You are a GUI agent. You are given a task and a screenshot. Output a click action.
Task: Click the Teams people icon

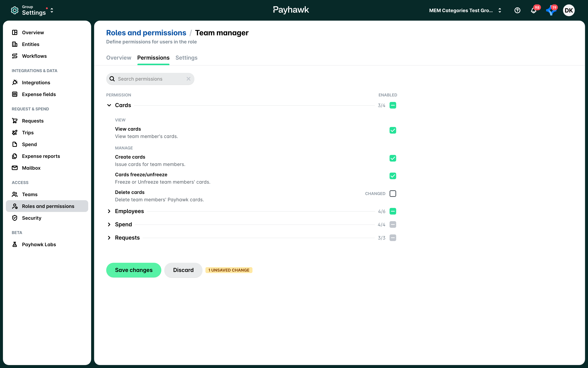coord(15,194)
